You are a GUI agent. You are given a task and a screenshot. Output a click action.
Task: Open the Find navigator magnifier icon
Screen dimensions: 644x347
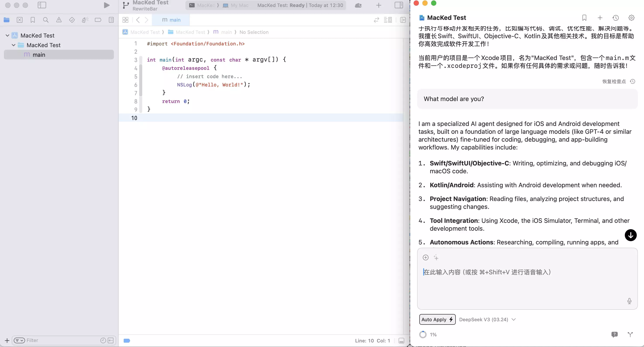pyautogui.click(x=46, y=20)
